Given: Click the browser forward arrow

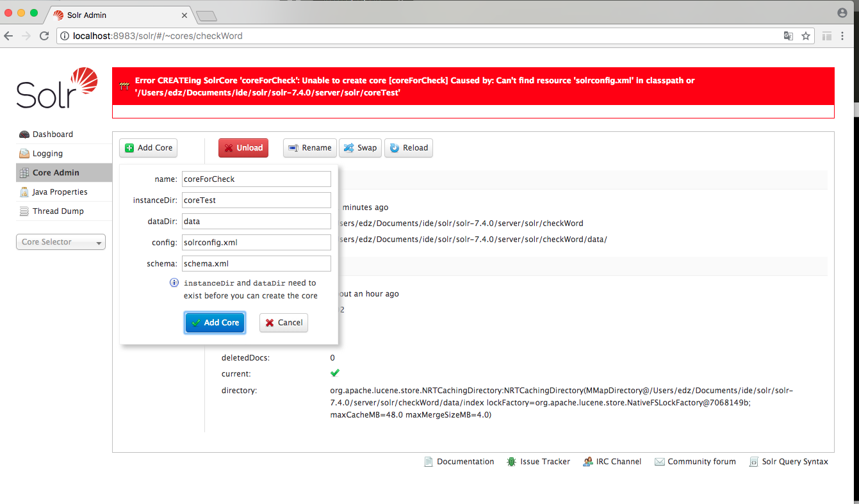Looking at the screenshot, I should click(26, 36).
